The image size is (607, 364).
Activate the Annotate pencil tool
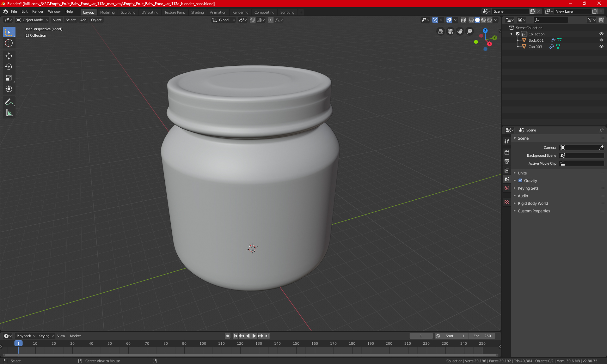[x=9, y=102]
